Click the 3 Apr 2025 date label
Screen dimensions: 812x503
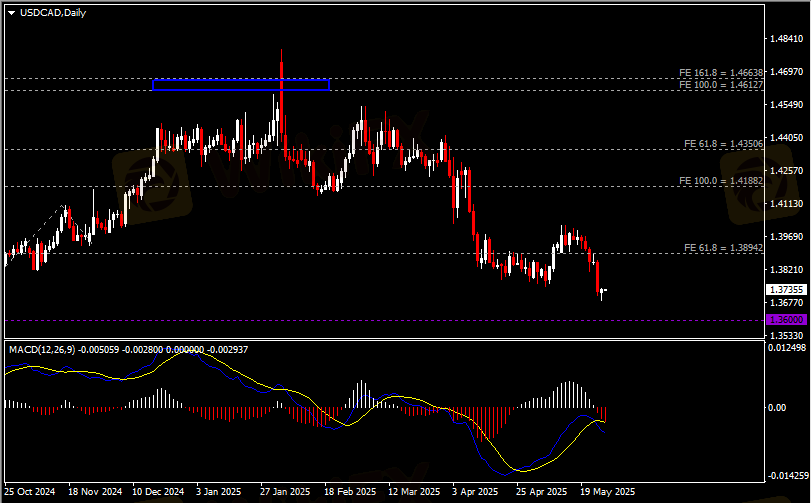pyautogui.click(x=475, y=492)
